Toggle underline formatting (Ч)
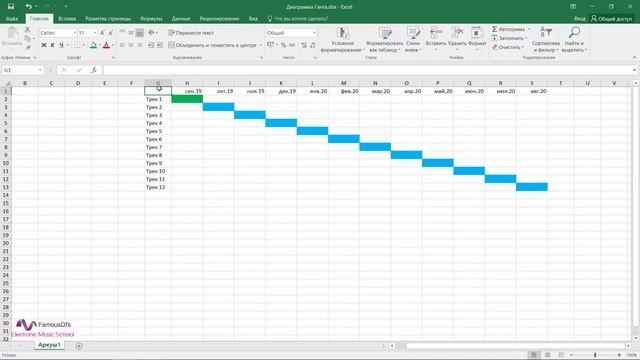This screenshot has width=640, height=360. (61, 45)
